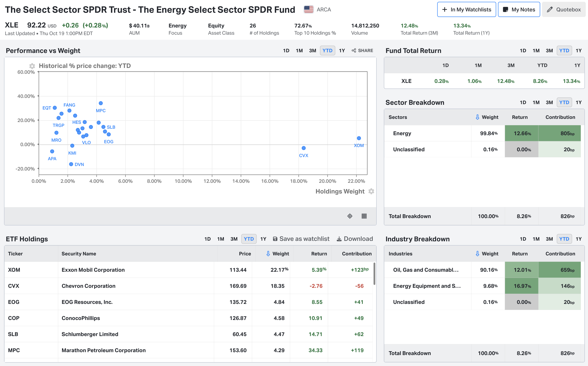Image resolution: width=588 pixels, height=366 pixels.
Task: Set Sector Breakdown period to 3M
Action: coord(549,102)
